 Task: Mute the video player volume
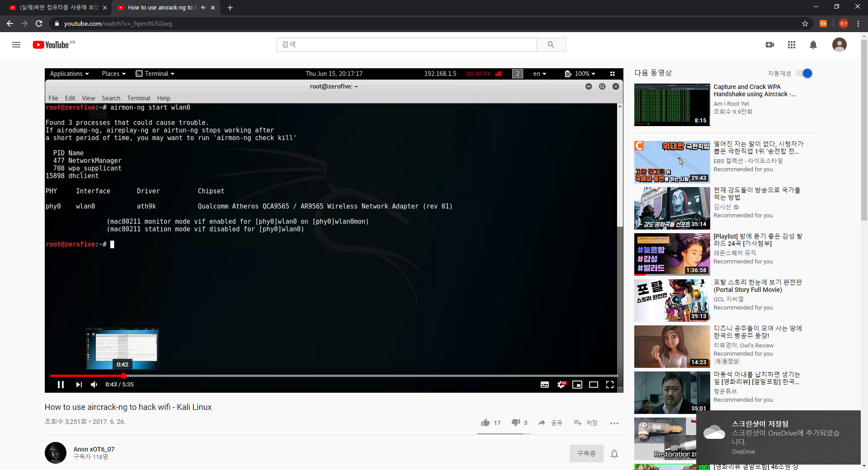[94, 385]
